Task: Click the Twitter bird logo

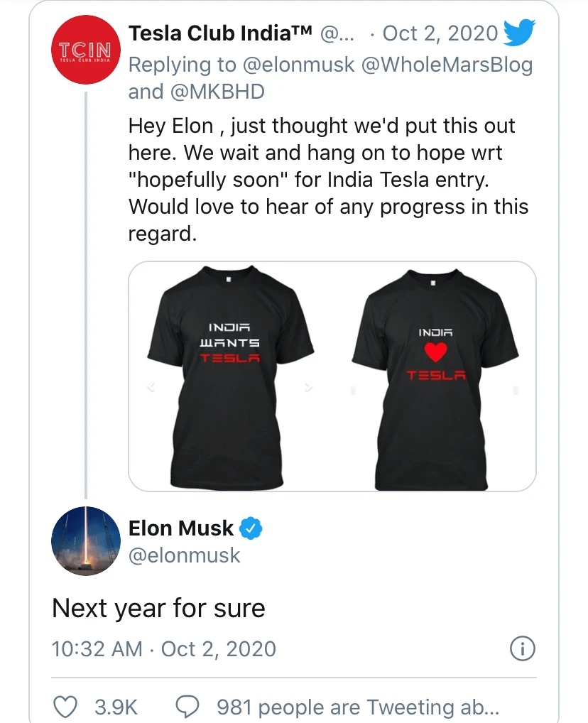Action: (x=518, y=33)
